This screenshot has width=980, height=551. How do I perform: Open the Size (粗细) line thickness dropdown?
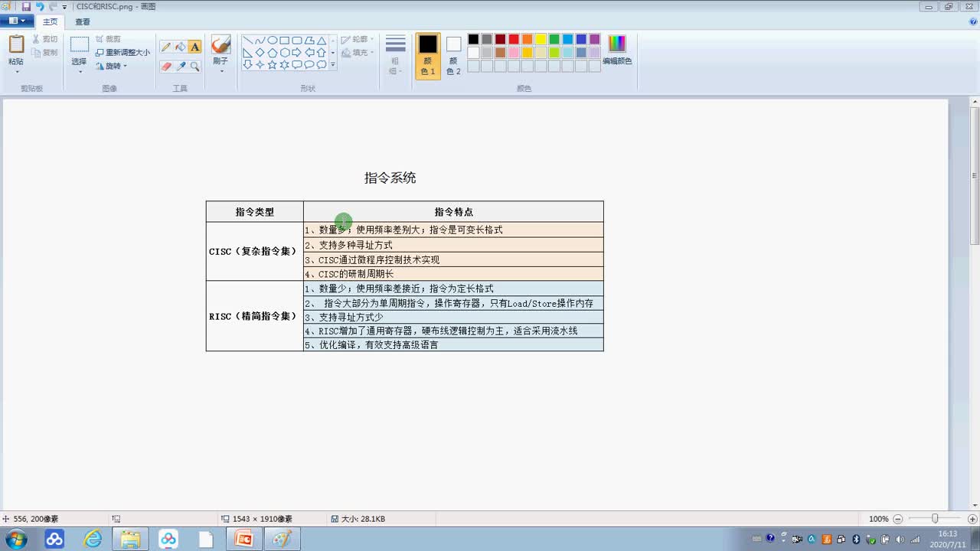tap(395, 55)
